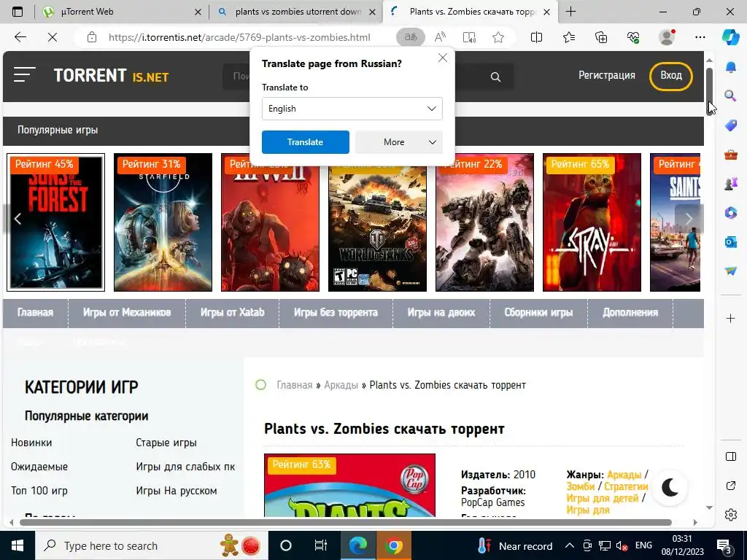The image size is (747, 560).
Task: Open the Старые игры category link
Action: tap(166, 443)
